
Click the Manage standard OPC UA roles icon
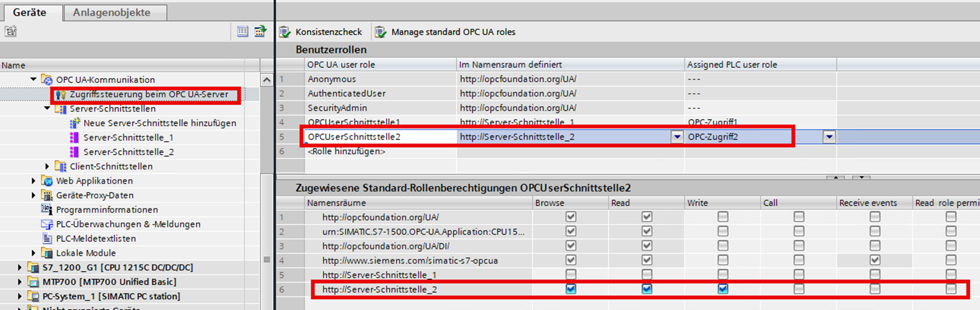pyautogui.click(x=381, y=32)
